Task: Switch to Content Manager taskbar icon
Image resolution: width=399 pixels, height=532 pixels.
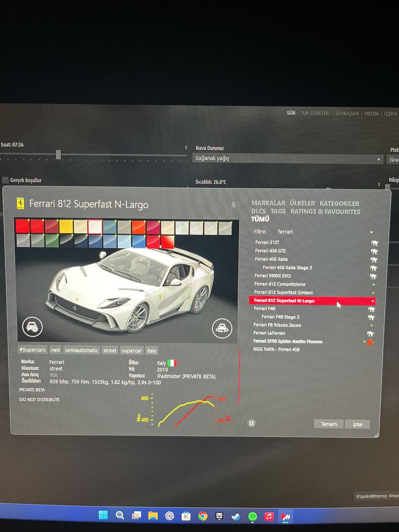Action: point(285,516)
